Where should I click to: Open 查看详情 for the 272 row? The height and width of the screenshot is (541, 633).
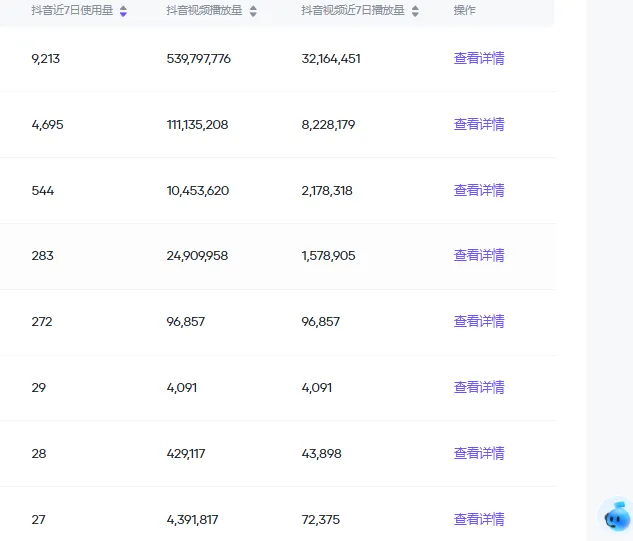coord(479,321)
